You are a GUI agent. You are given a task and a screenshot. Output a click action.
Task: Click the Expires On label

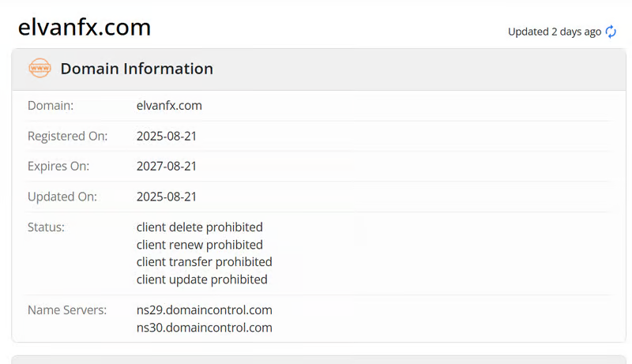coord(58,166)
